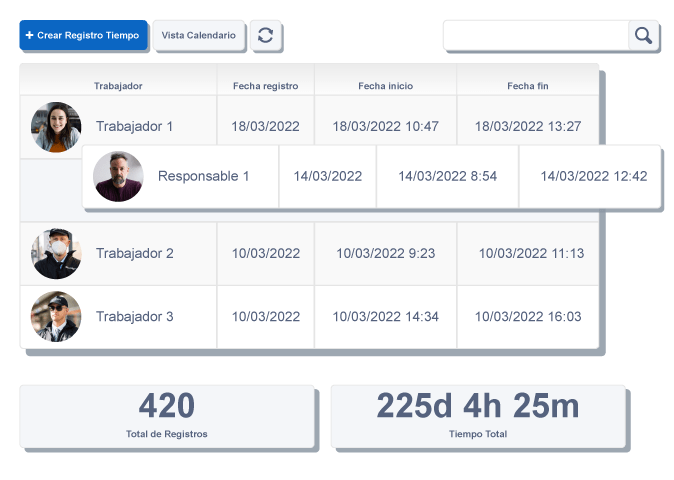
Task: Click the Crear Registro Tiempo button
Action: 83,35
